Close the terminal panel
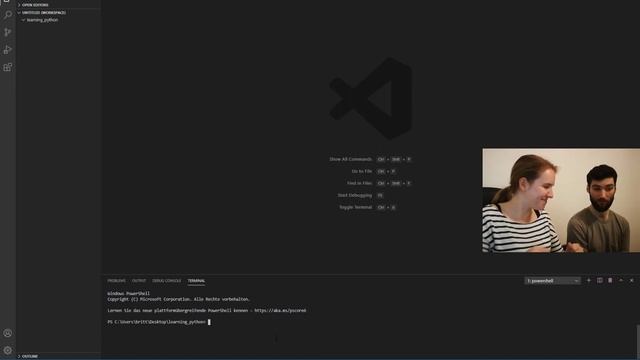The height and width of the screenshot is (360, 640). (x=631, y=280)
